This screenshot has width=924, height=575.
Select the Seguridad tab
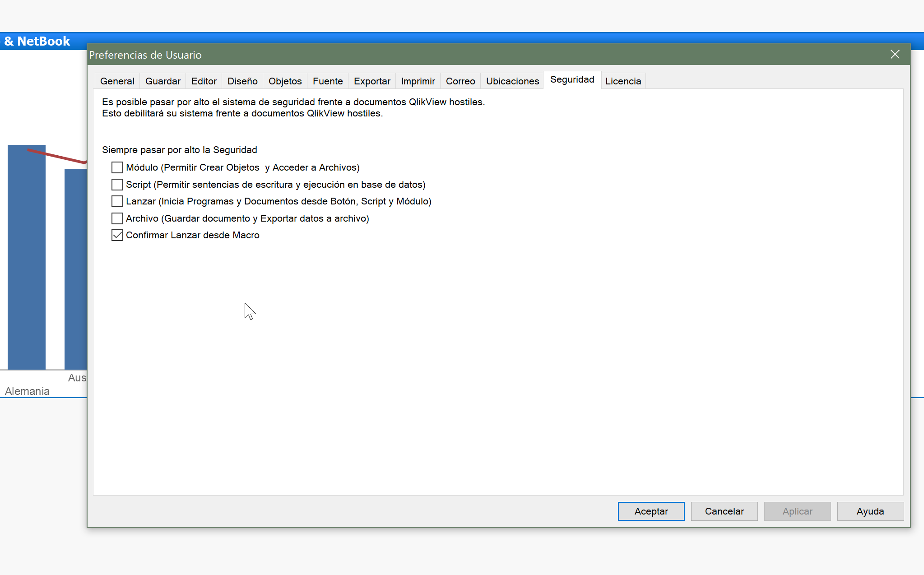[x=572, y=80]
